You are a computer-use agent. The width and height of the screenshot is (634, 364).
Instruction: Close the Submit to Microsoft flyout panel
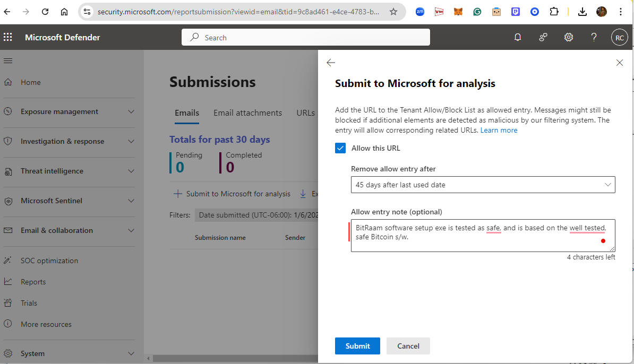(x=620, y=63)
